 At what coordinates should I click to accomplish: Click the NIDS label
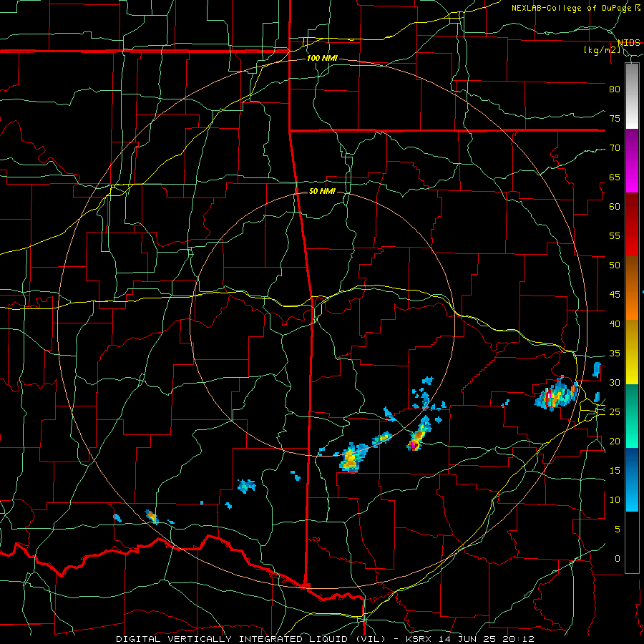[629, 43]
